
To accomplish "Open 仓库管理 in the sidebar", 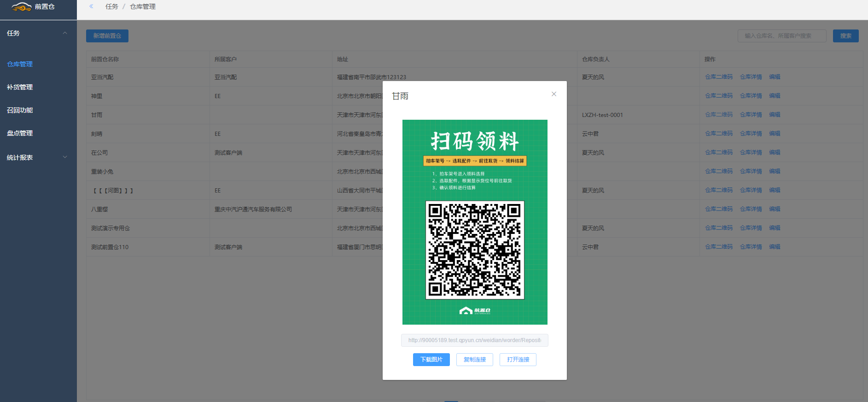I will tap(20, 64).
